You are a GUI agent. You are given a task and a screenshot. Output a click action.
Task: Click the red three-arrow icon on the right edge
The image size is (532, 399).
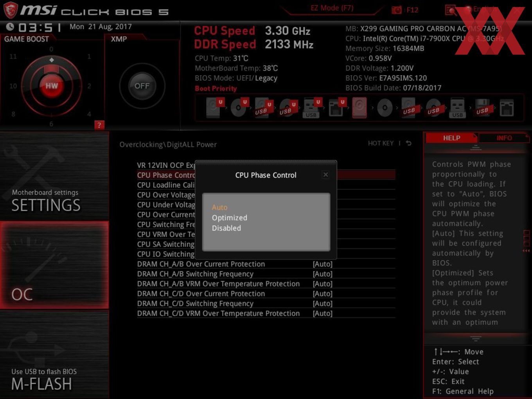click(526, 251)
